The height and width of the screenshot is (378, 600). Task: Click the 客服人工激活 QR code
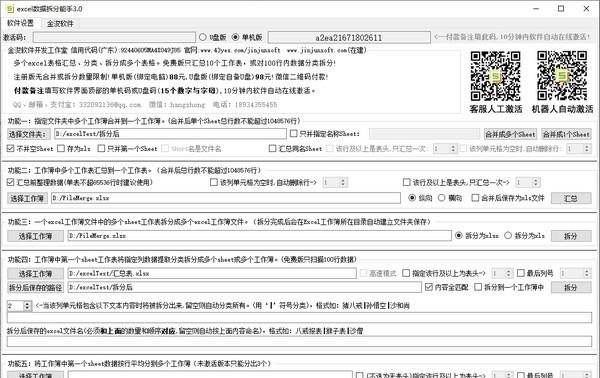click(495, 76)
